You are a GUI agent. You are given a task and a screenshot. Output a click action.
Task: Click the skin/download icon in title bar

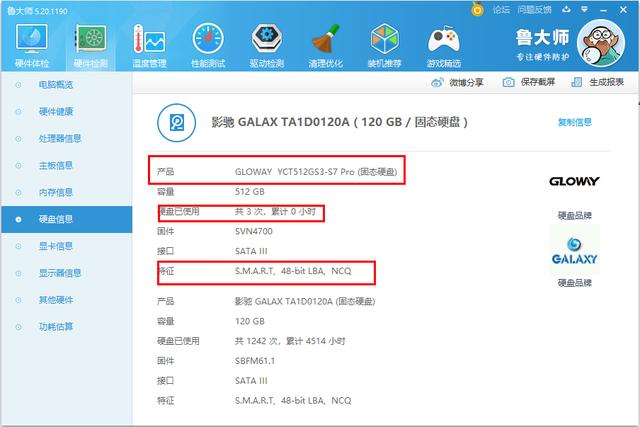tap(566, 9)
